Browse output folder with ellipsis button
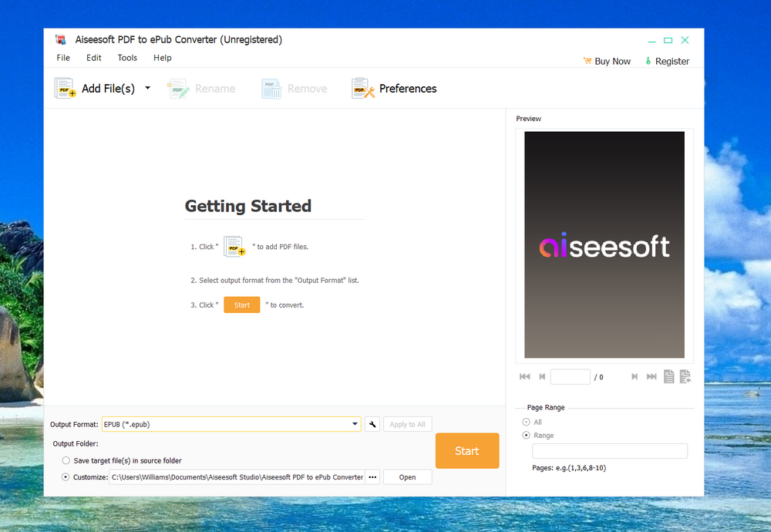This screenshot has height=532, width=771. pyautogui.click(x=372, y=477)
